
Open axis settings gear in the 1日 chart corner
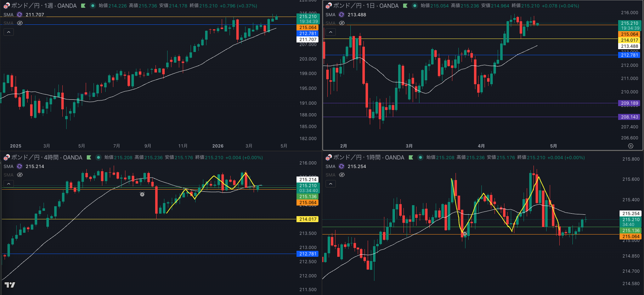(631, 146)
